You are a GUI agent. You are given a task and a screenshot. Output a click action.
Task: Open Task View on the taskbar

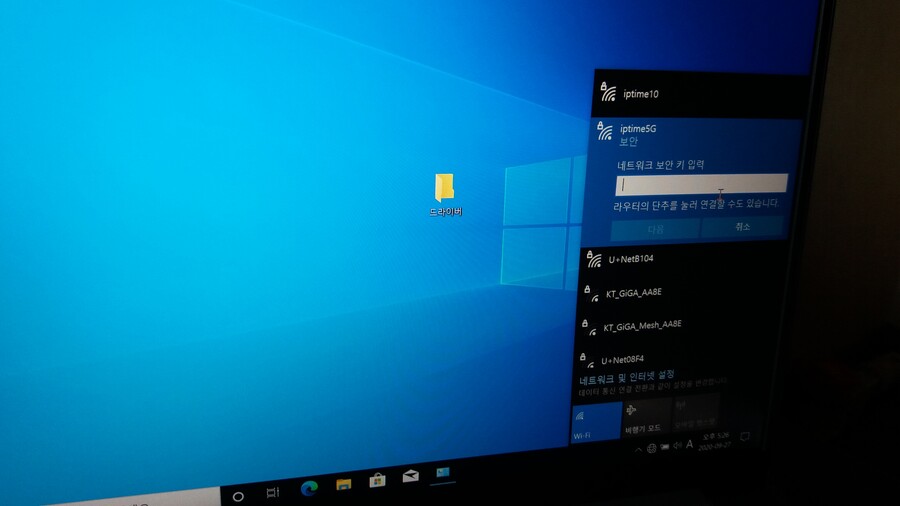[273, 492]
